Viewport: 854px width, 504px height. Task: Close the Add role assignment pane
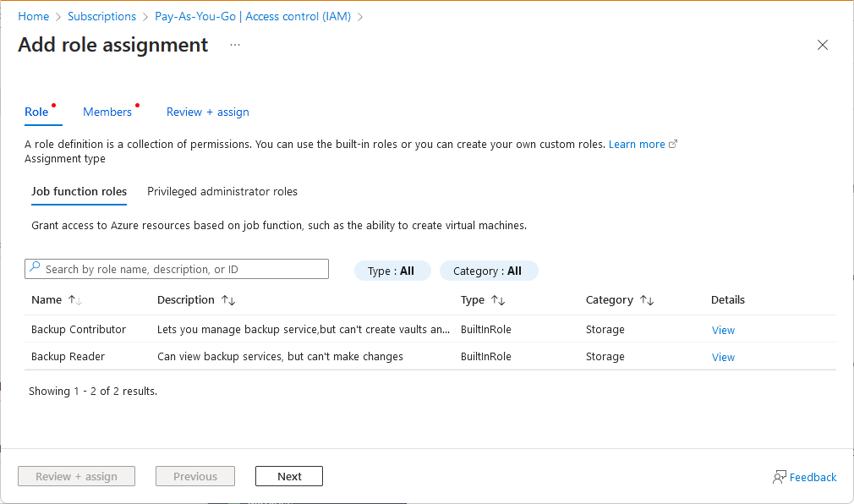[x=823, y=45]
